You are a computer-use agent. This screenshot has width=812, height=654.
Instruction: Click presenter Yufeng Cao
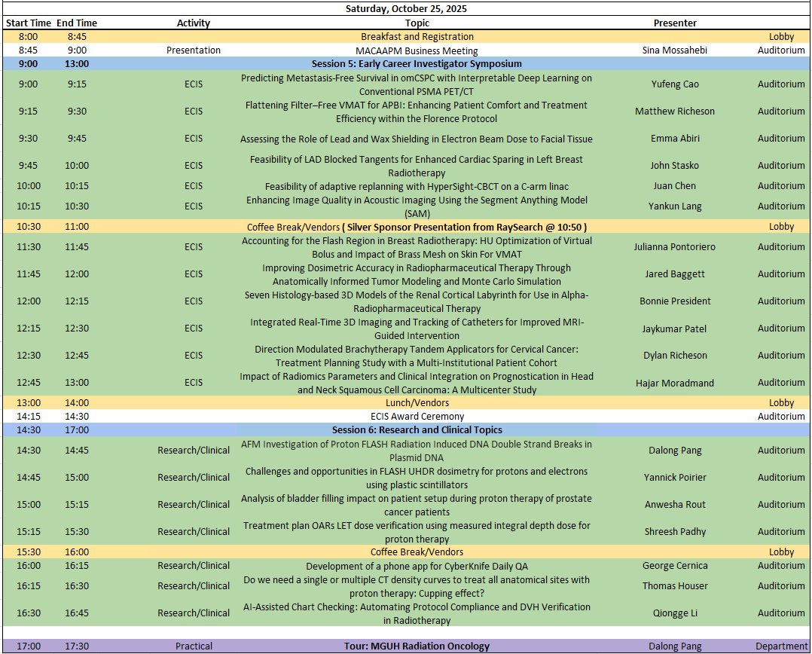[675, 84]
